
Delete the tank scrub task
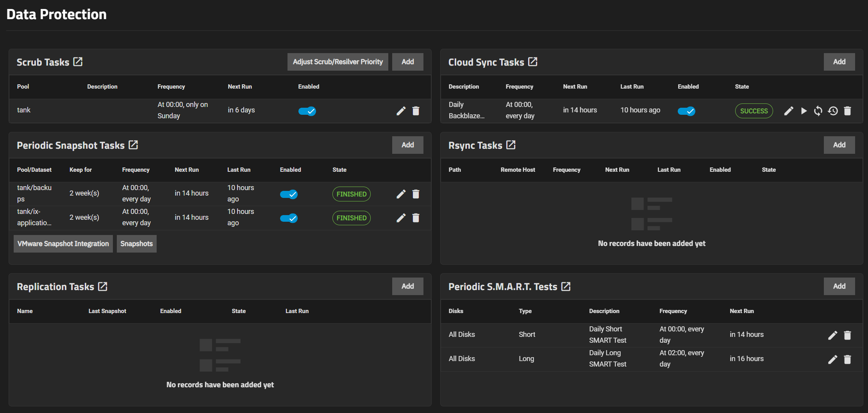(416, 111)
